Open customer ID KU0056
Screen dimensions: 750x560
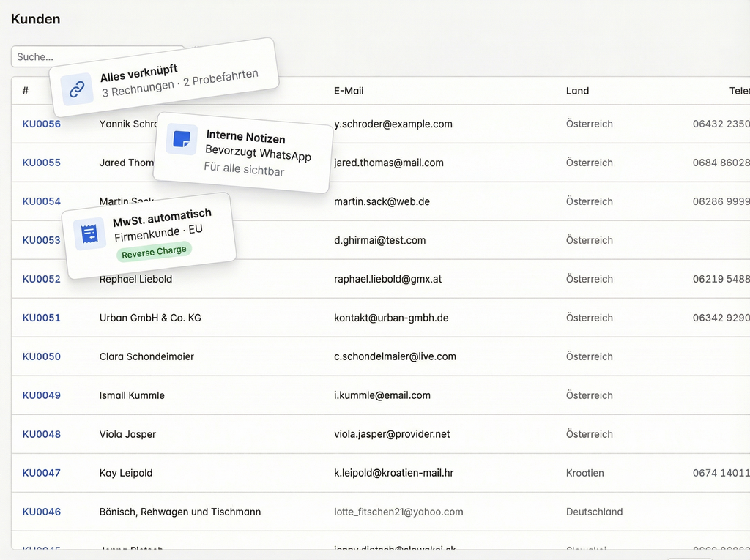[x=41, y=124]
